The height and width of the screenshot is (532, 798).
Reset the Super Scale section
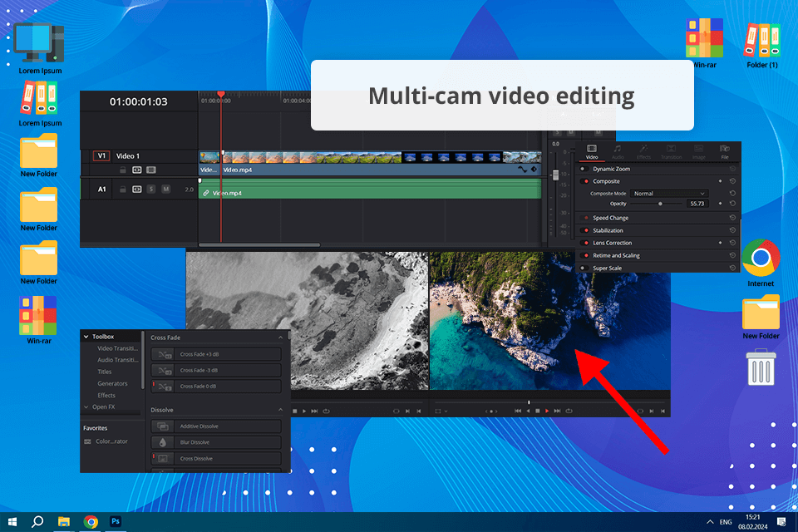(x=732, y=268)
